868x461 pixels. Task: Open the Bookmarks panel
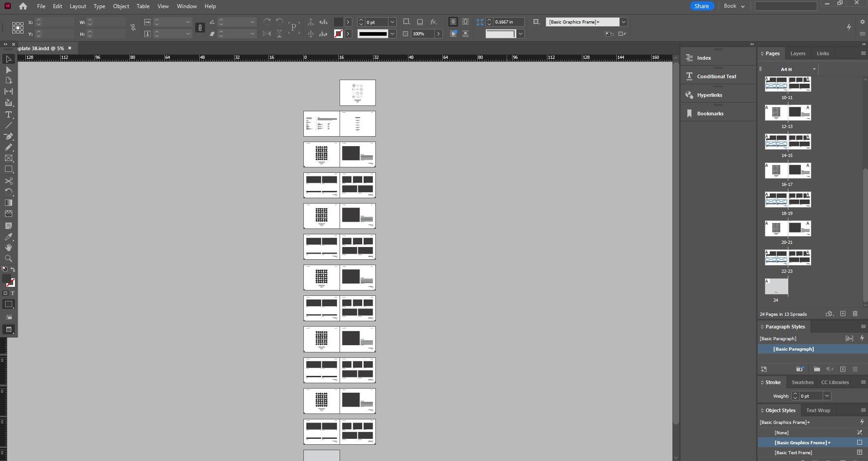(710, 114)
